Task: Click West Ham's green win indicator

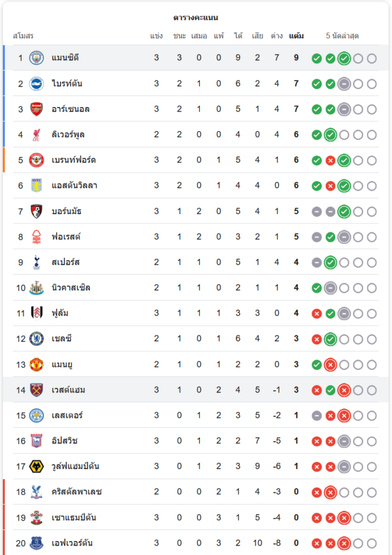Action: (330, 390)
